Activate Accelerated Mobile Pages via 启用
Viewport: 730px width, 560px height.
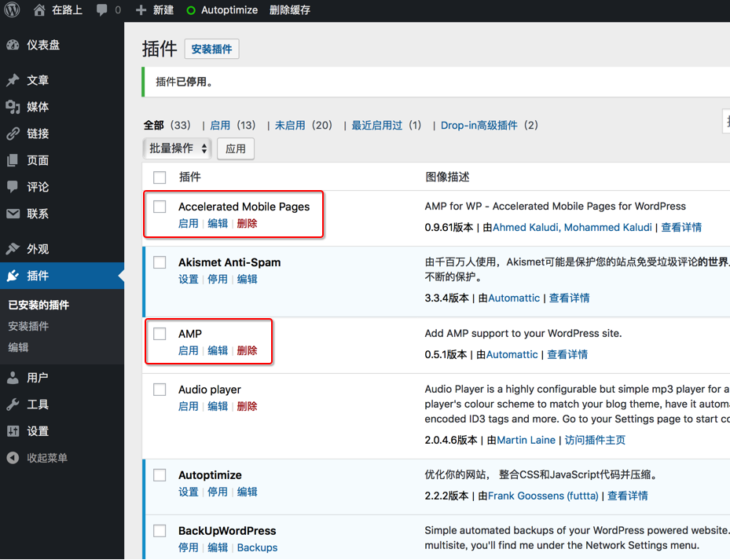tap(189, 223)
